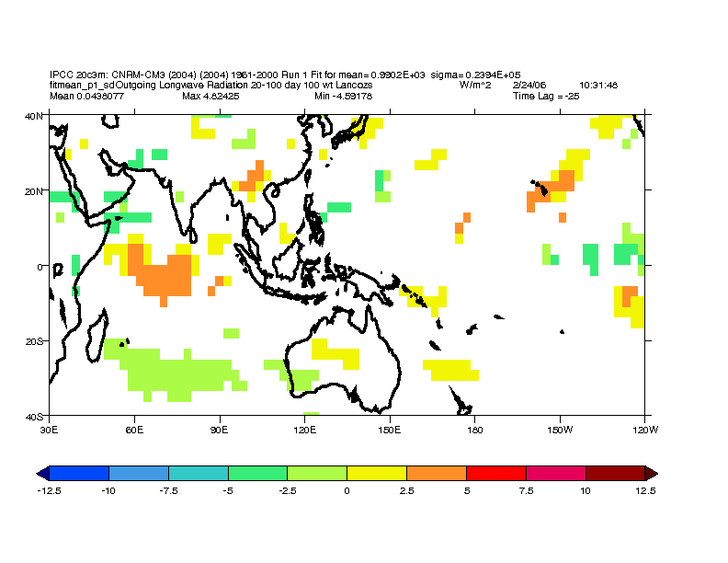
Task: Click the 'Min -4.59178' value
Action: pos(343,97)
